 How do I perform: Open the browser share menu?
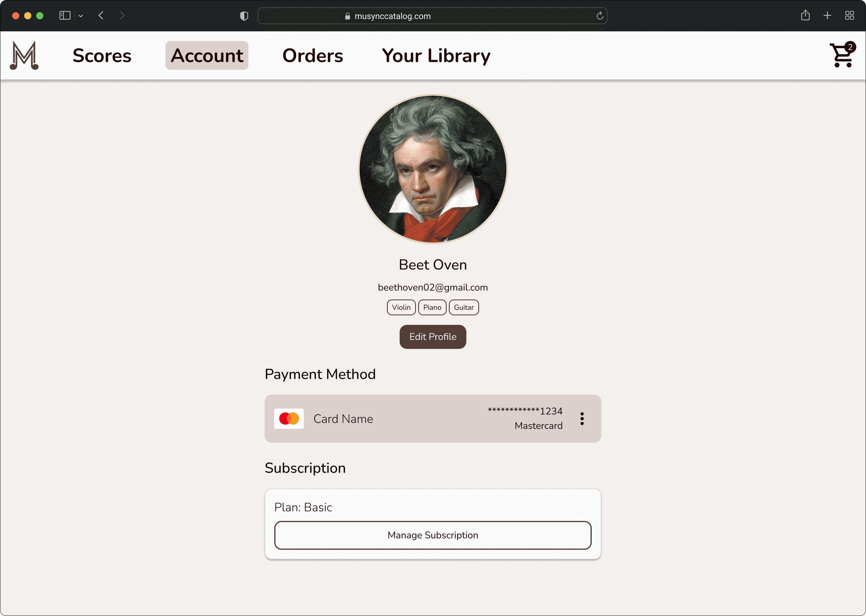tap(805, 16)
